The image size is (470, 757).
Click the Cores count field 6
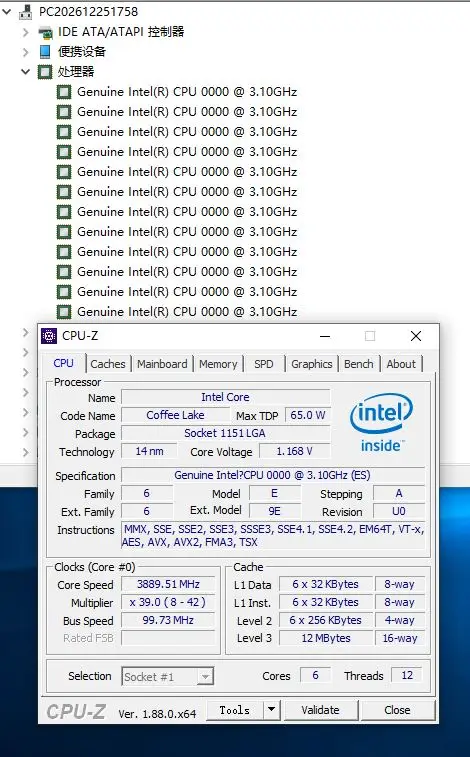[x=316, y=675]
